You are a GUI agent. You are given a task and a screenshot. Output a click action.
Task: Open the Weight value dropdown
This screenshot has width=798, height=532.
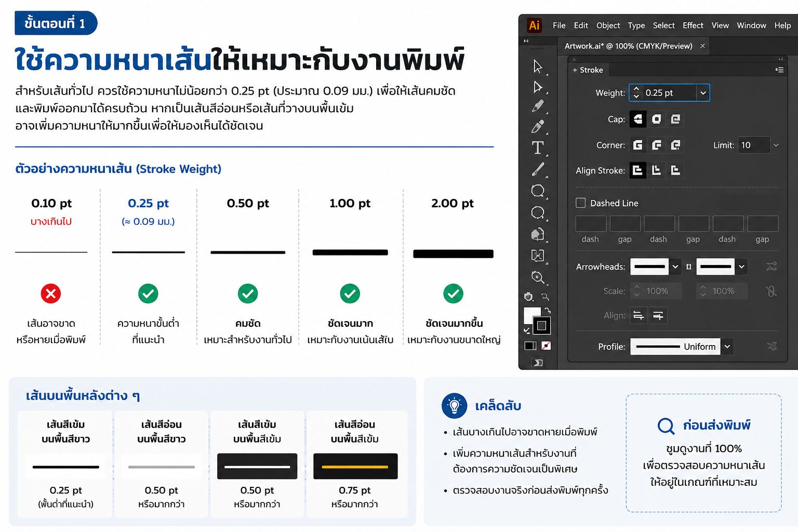click(703, 92)
